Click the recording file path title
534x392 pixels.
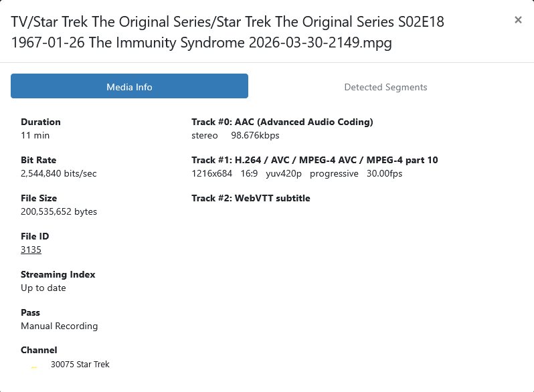[x=228, y=32]
